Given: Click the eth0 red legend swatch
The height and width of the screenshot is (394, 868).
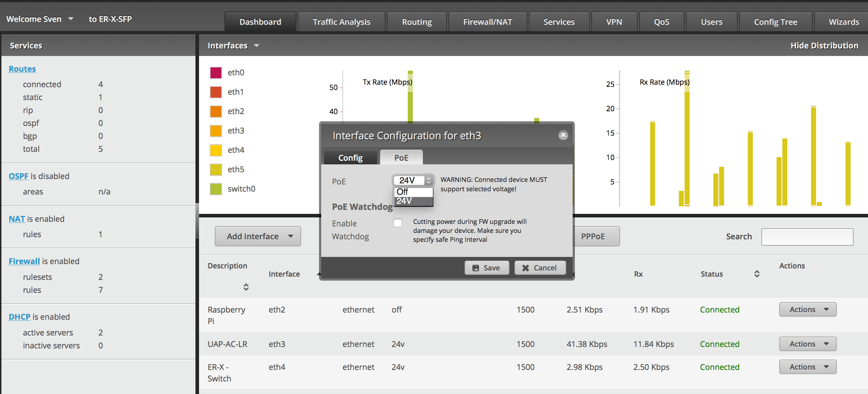Looking at the screenshot, I should click(x=216, y=72).
